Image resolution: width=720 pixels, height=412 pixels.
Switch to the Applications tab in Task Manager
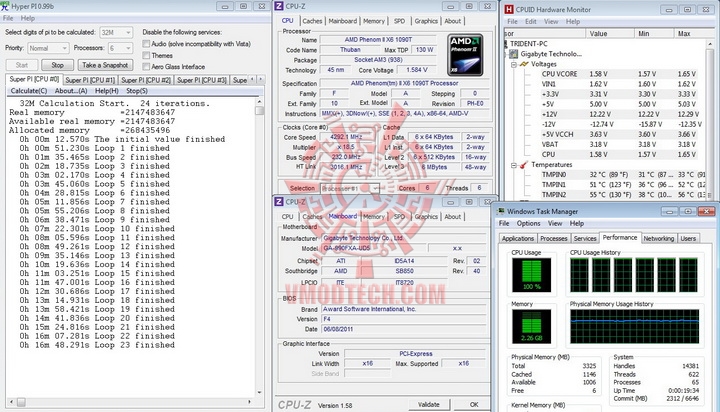coord(518,238)
